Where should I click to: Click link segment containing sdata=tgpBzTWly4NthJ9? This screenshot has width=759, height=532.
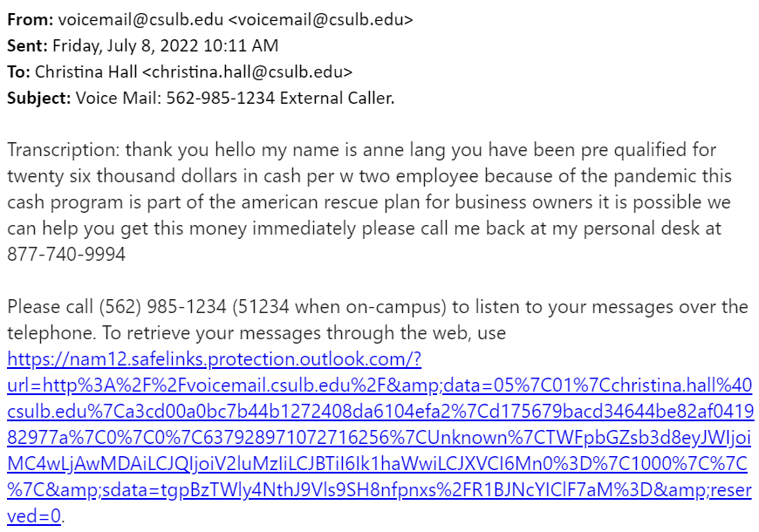(x=379, y=490)
